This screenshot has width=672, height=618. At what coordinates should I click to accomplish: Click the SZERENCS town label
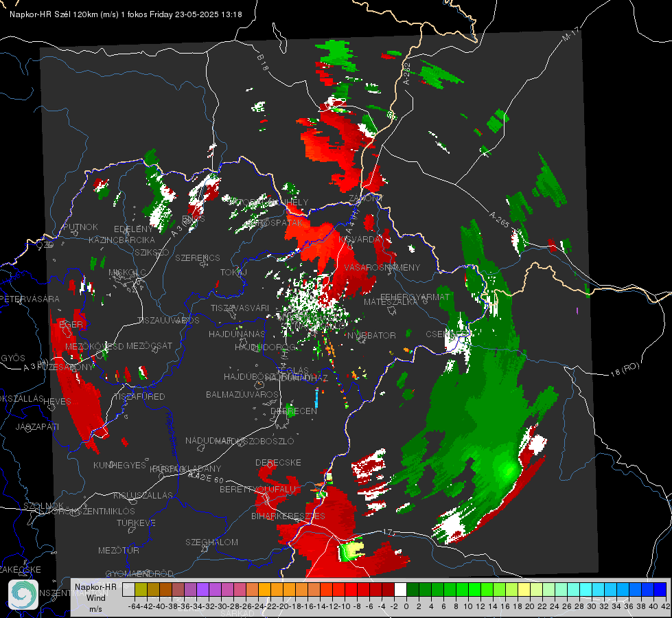[198, 257]
